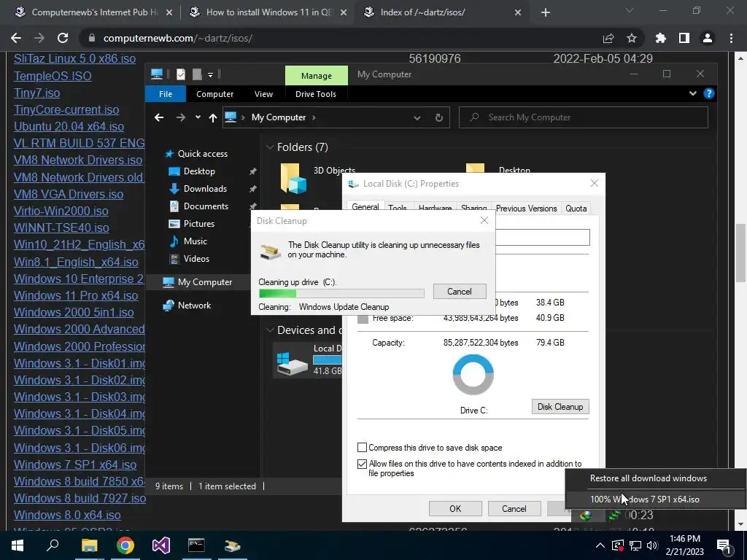Open Chrome tab search chevron
The width and height of the screenshot is (747, 560).
[x=630, y=10]
